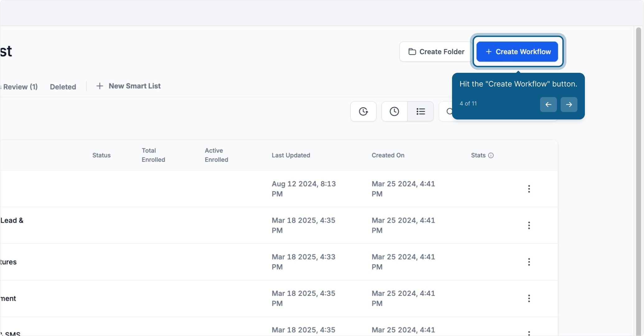644x336 pixels.
Task: Open three-dot menu for Lead & row
Action: coord(529,225)
